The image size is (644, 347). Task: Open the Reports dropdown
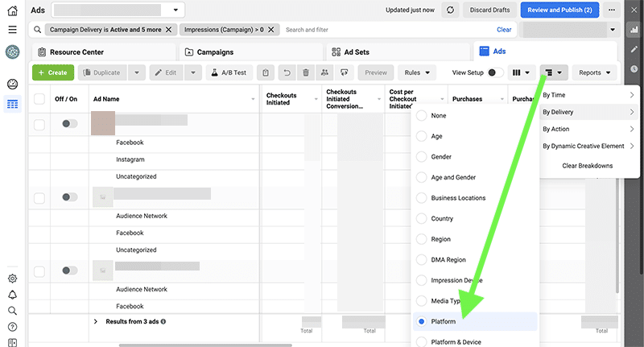pos(594,72)
